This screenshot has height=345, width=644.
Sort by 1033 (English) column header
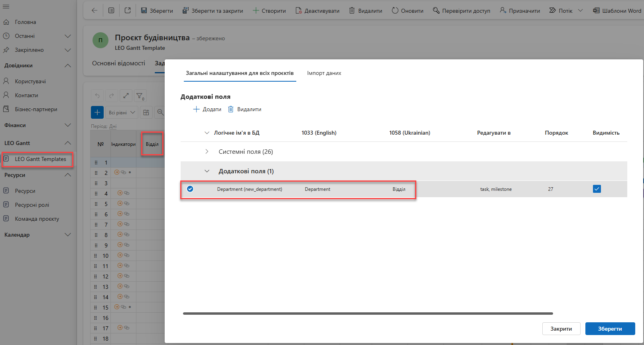tap(319, 133)
